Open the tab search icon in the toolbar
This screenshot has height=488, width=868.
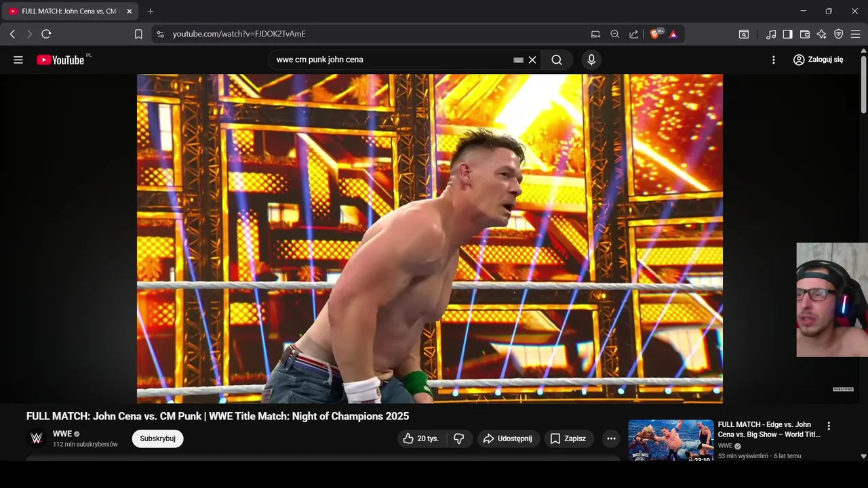(744, 34)
